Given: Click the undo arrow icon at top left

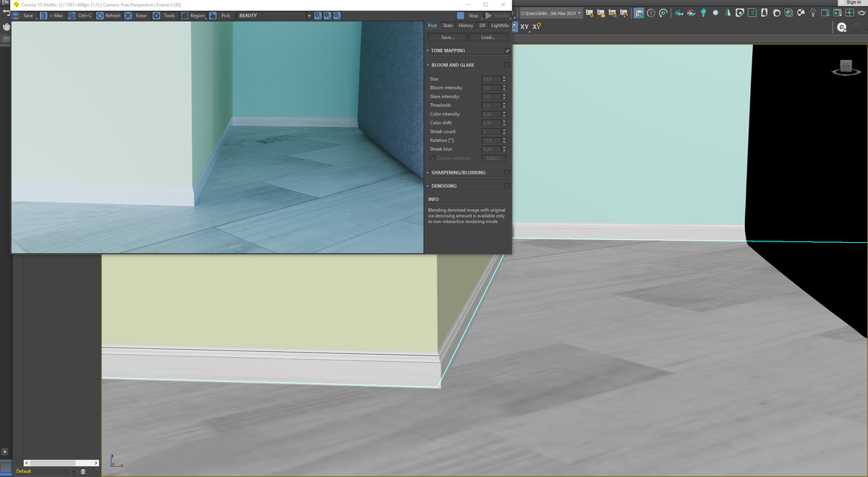Looking at the screenshot, I should pyautogui.click(x=5, y=14).
